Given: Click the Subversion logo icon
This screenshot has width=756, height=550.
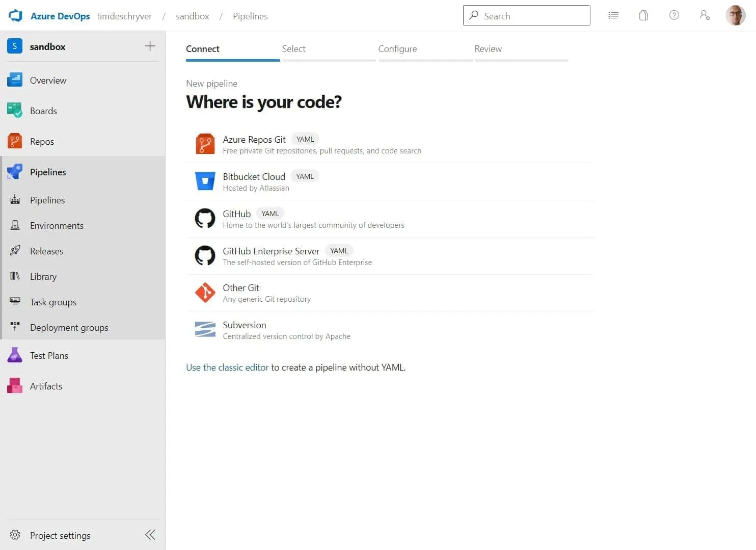Looking at the screenshot, I should pos(205,330).
